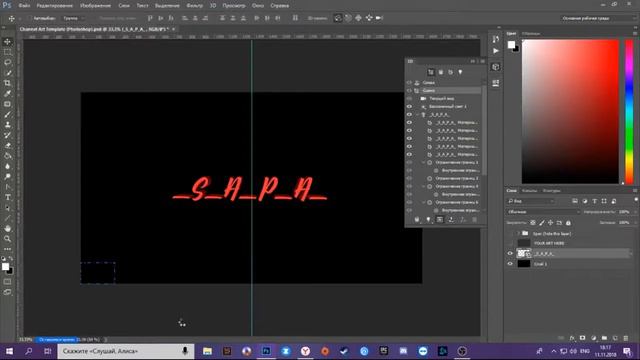Show the YOUR ART HERE layer
The height and width of the screenshot is (360, 640).
tap(510, 243)
